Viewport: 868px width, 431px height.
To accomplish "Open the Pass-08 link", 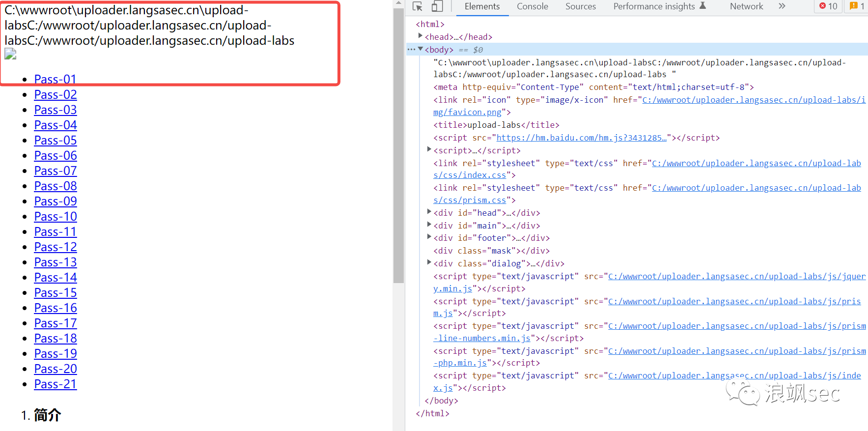I will (x=56, y=186).
